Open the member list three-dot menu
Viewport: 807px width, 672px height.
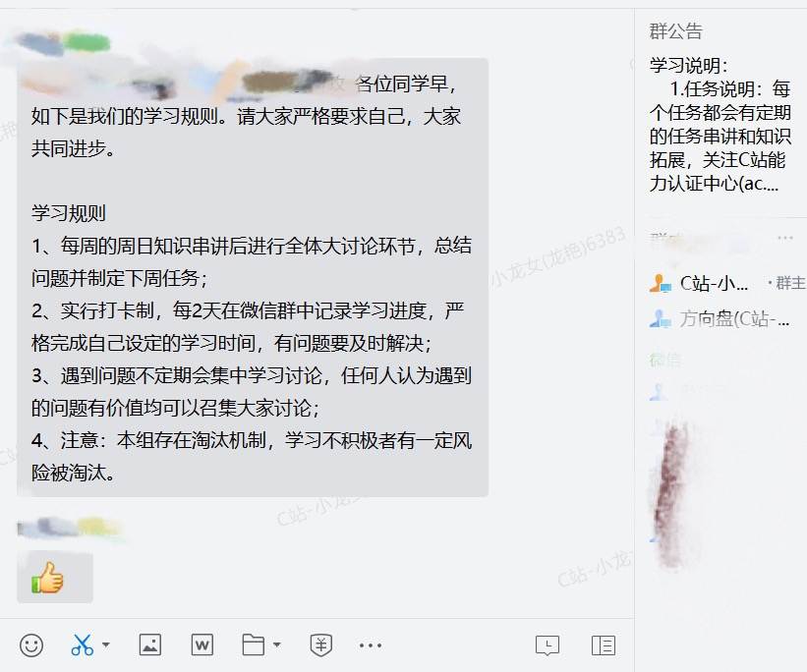784,238
